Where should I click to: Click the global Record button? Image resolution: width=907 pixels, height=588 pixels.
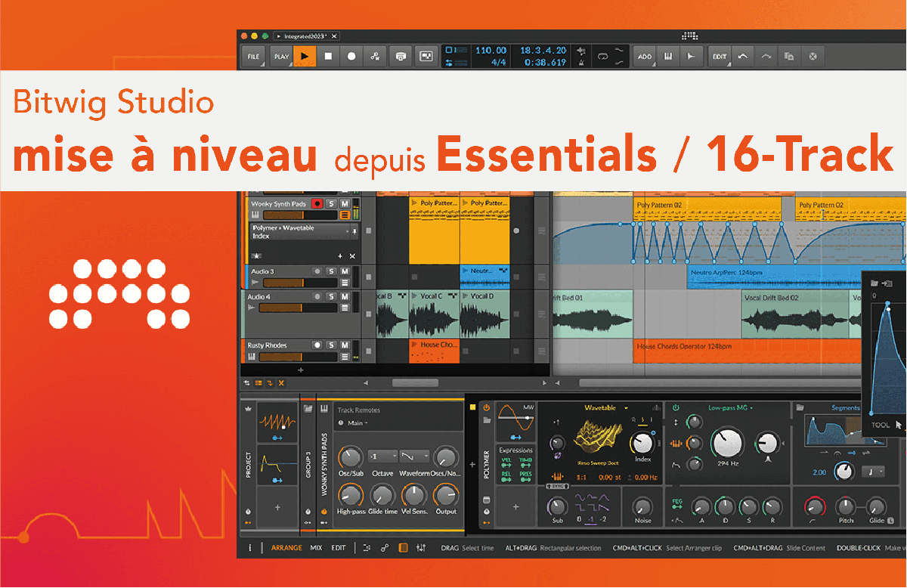[x=351, y=57]
